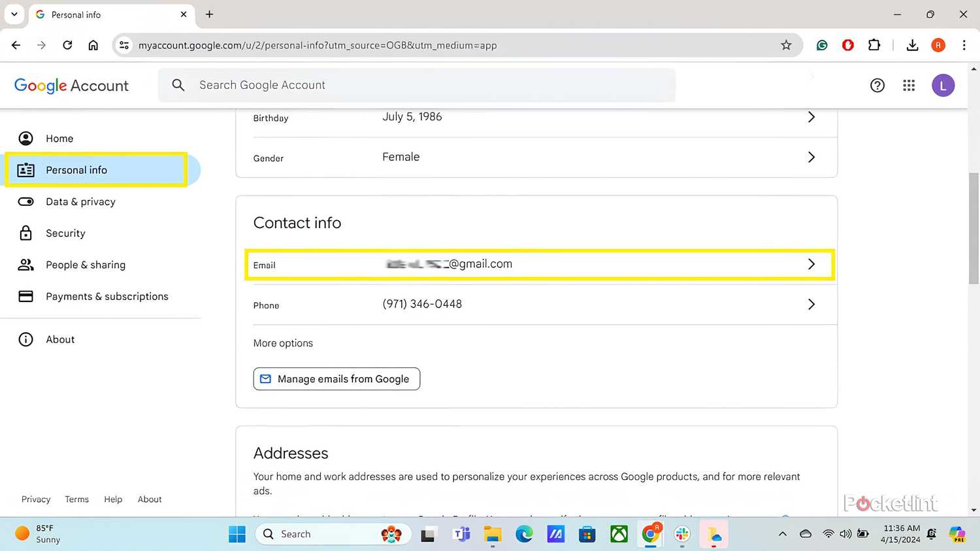Viewport: 980px width, 551px height.
Task: Open the Xbox app in taskbar
Action: [618, 534]
